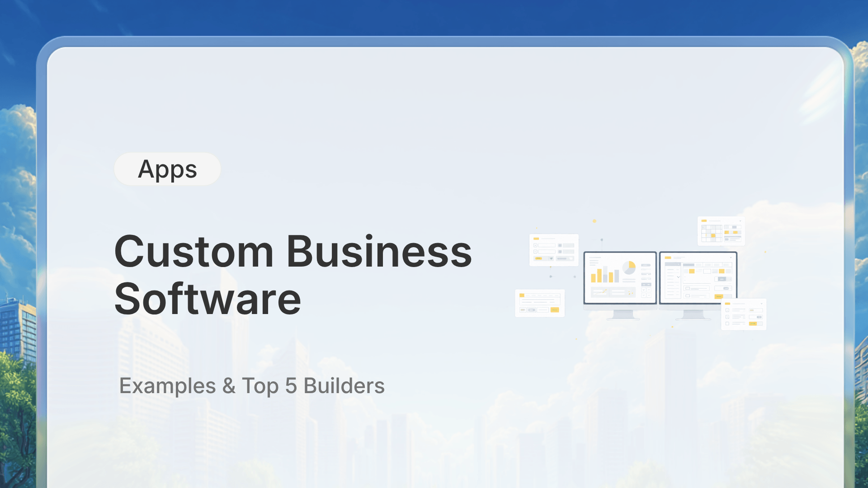The height and width of the screenshot is (488, 868).
Task: Open the calendar grid card illustration
Action: click(721, 231)
